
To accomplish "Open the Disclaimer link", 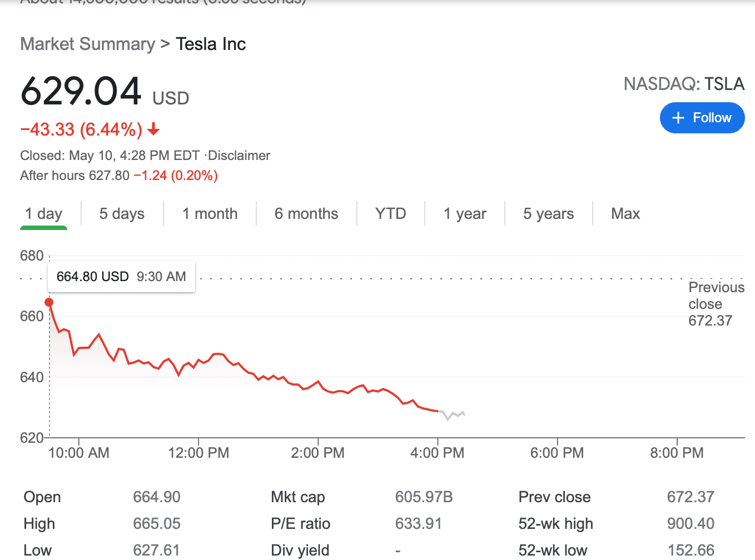I will 239,156.
